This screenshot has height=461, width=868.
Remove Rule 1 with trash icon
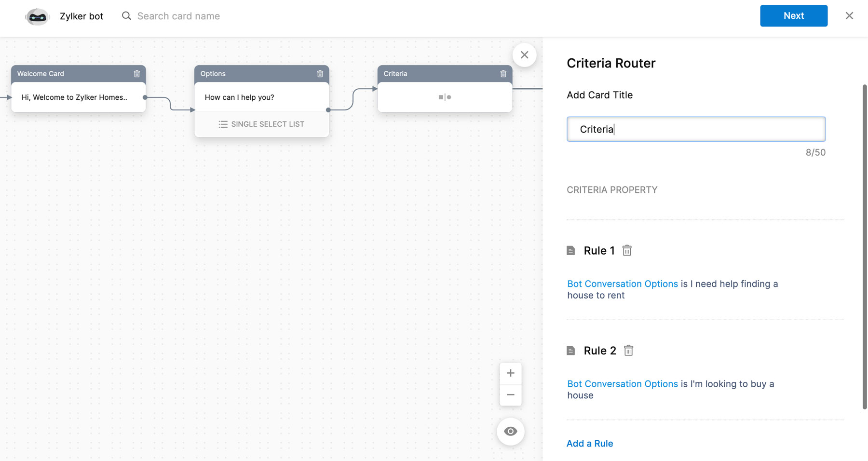627,250
